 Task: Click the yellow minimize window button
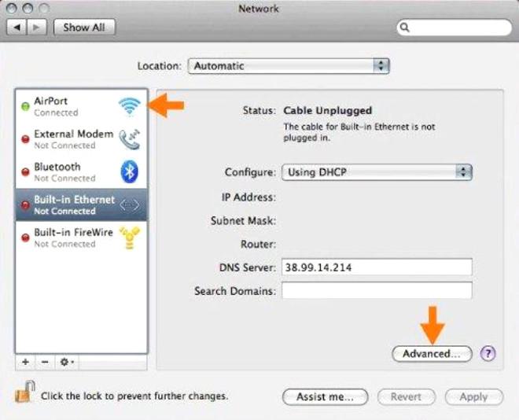tap(28, 8)
